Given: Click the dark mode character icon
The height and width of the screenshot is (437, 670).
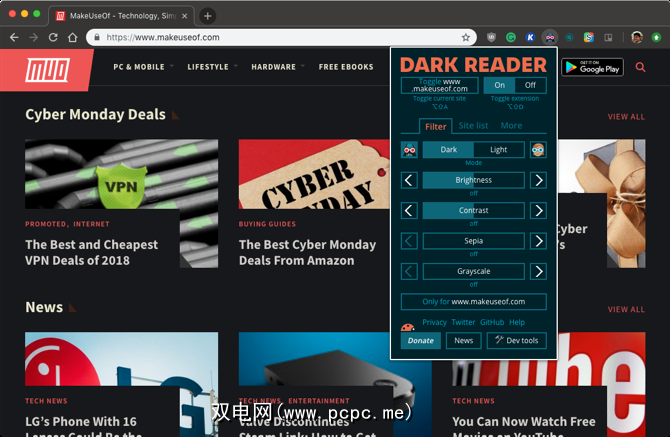Looking at the screenshot, I should [x=409, y=150].
